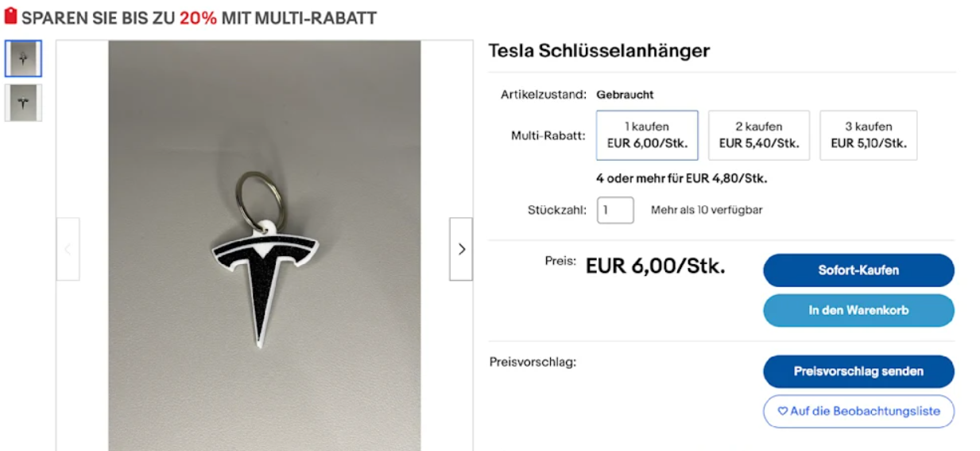Click the 20% Multi-Rabatt banner text

pos(198,17)
